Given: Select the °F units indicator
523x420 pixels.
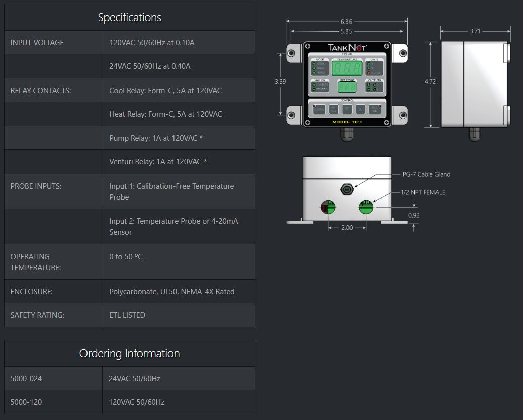Looking at the screenshot, I should point(369,63).
